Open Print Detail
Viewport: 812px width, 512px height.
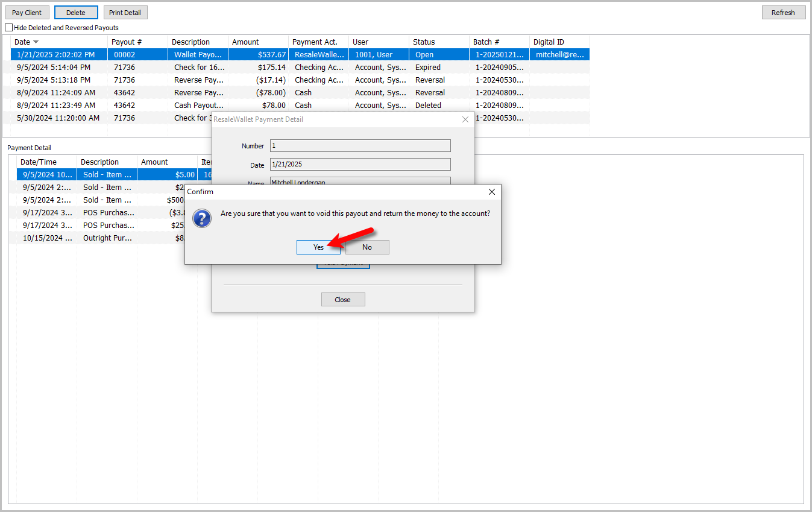coord(125,13)
